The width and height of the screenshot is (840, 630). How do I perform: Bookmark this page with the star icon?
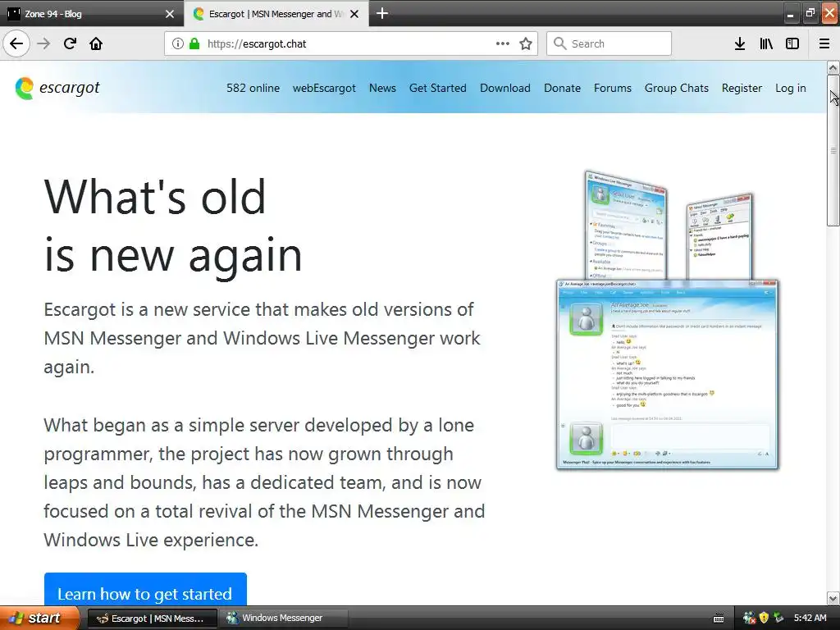[x=526, y=43]
